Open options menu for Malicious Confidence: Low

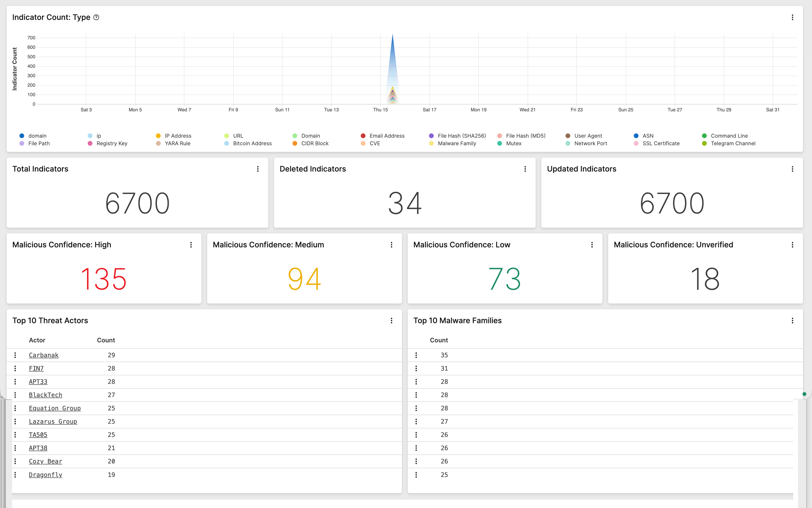592,245
